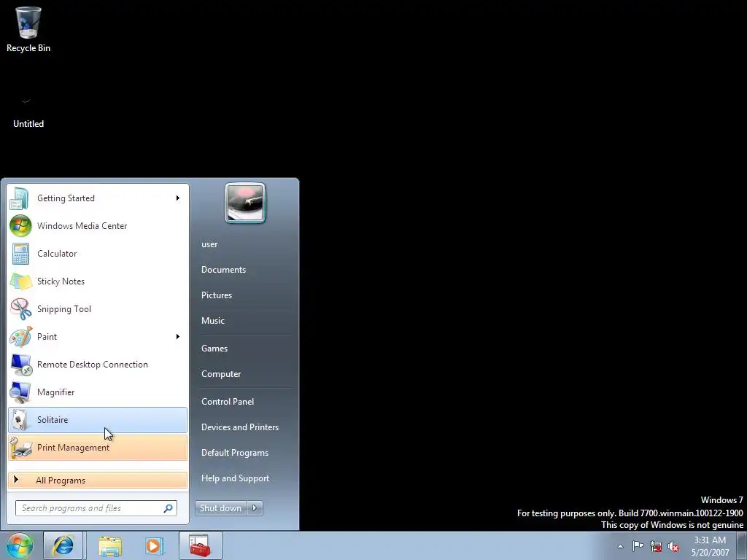The height and width of the screenshot is (560, 747).
Task: Open the Paint palette icon
Action: pos(20,337)
